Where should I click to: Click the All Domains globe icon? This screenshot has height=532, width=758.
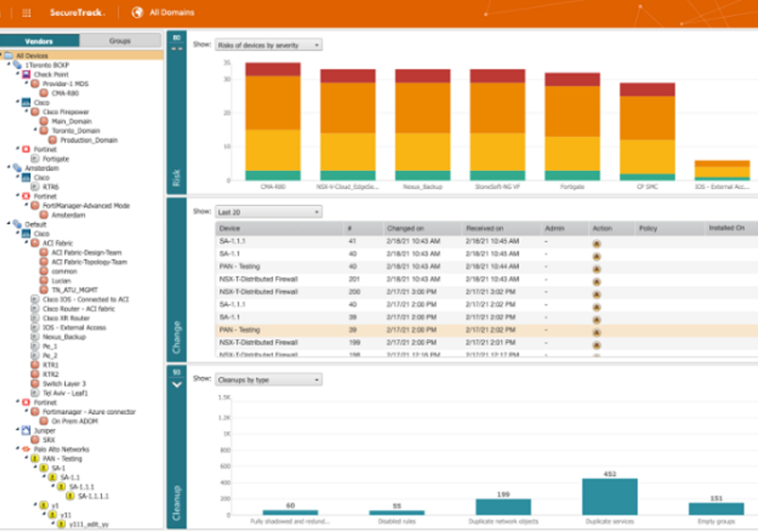pos(139,12)
